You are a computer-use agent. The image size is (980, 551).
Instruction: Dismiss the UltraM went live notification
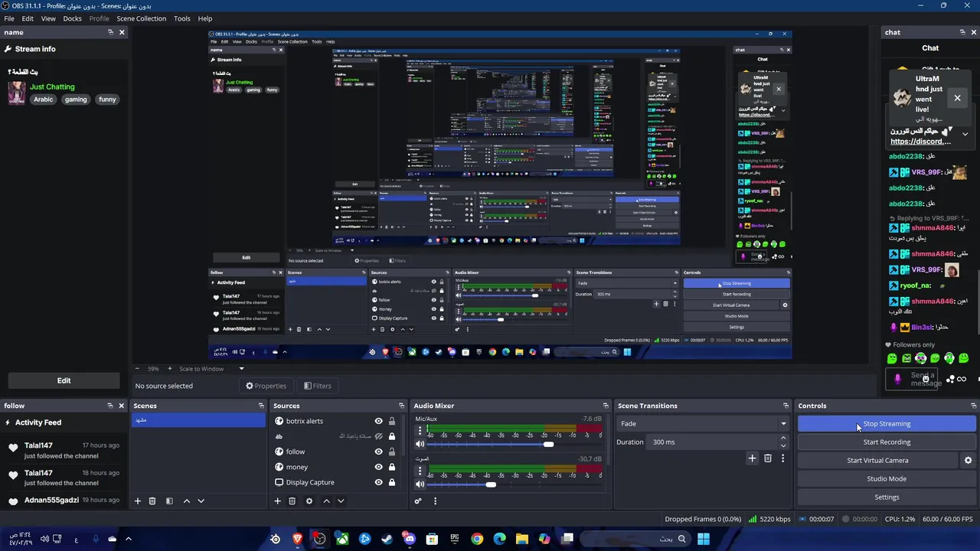click(957, 98)
